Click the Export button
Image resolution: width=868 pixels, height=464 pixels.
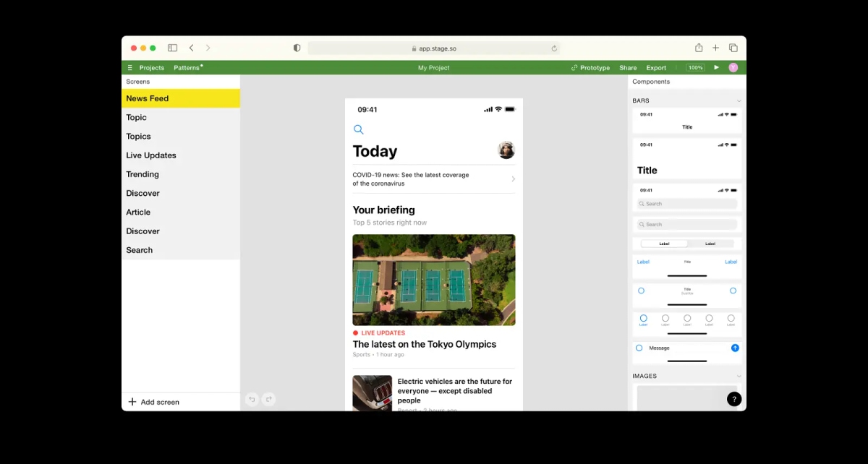coord(656,67)
